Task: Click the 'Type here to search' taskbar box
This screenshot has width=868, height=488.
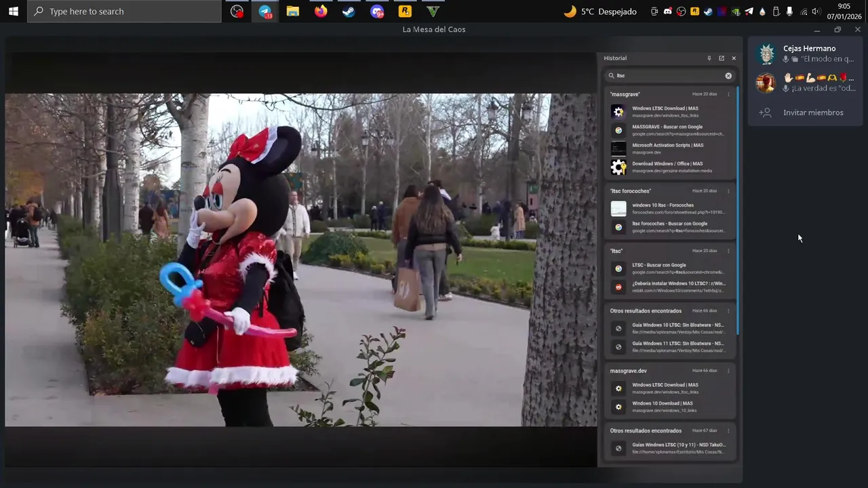Action: [124, 11]
